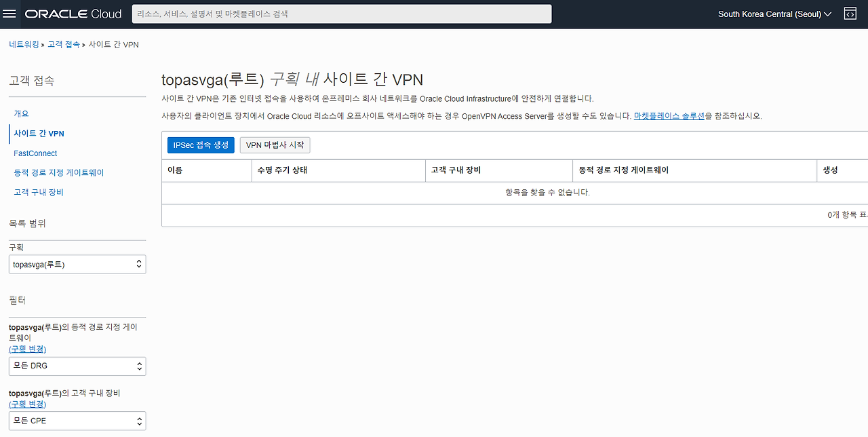This screenshot has width=868, height=437.
Task: Click 구획 변경 under the CPE filter
Action: 27,403
